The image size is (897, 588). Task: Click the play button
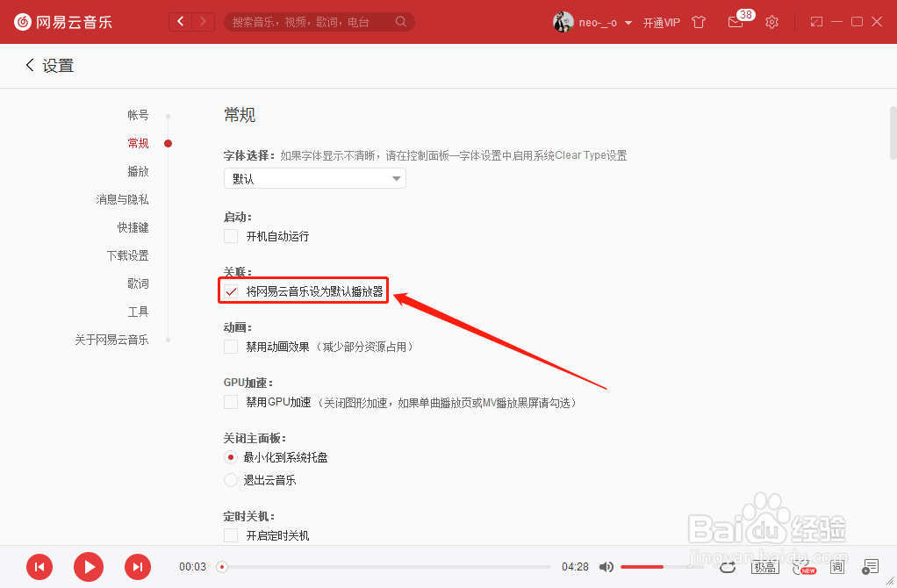point(89,567)
